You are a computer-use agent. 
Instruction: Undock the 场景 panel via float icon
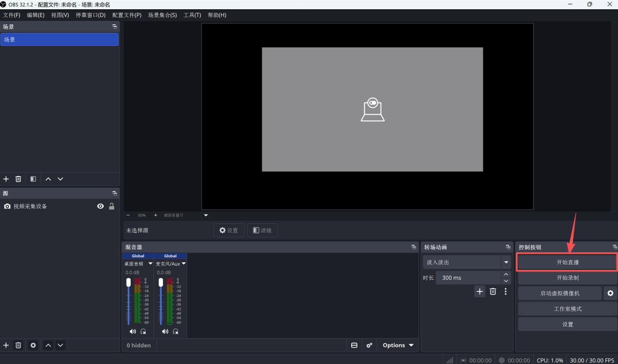(115, 27)
